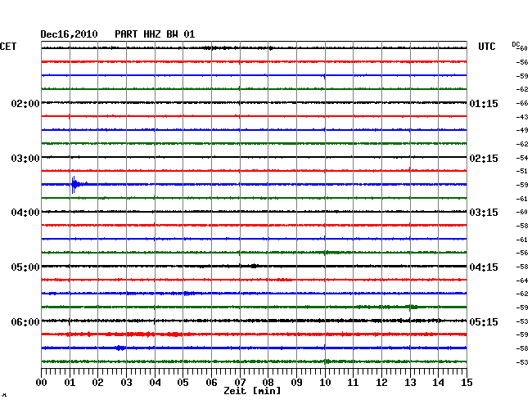The width and height of the screenshot is (532, 404).
Task: Select the 06:00 CET time label
Action: tap(25, 322)
